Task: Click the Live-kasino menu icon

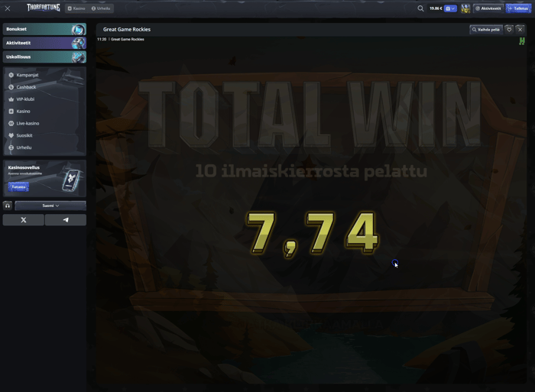Action: [x=11, y=124]
